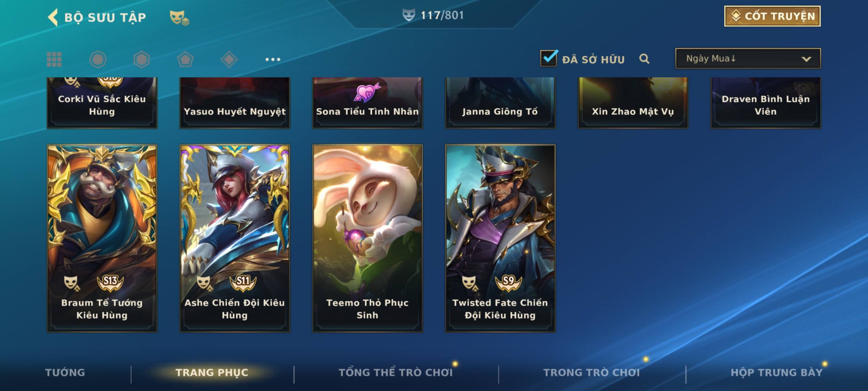
Task: Open more filters with three dots
Action: [x=273, y=59]
